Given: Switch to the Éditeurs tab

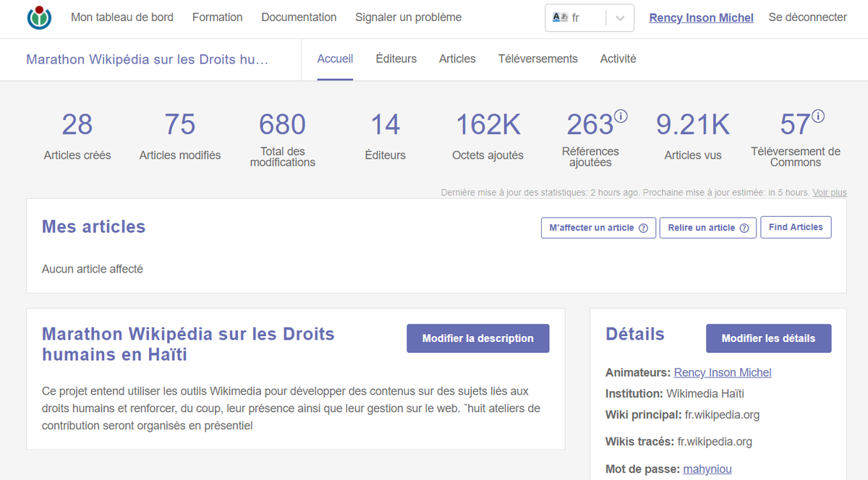Looking at the screenshot, I should click(396, 59).
